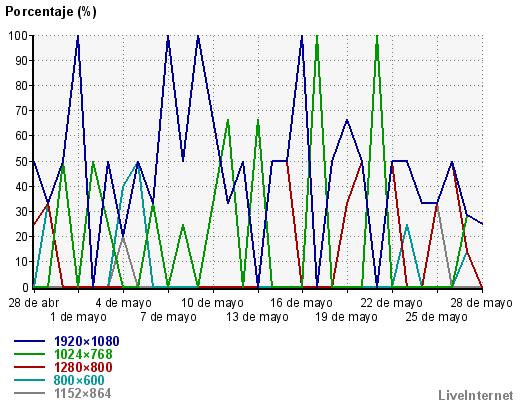Open the LiveInternet watermark link
The width and height of the screenshot is (520, 405).
(476, 395)
